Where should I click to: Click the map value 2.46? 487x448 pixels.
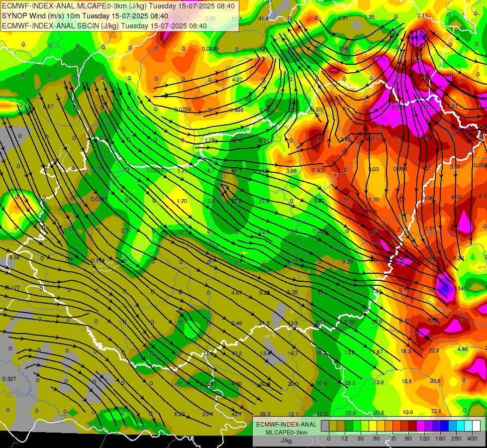pos(237,323)
